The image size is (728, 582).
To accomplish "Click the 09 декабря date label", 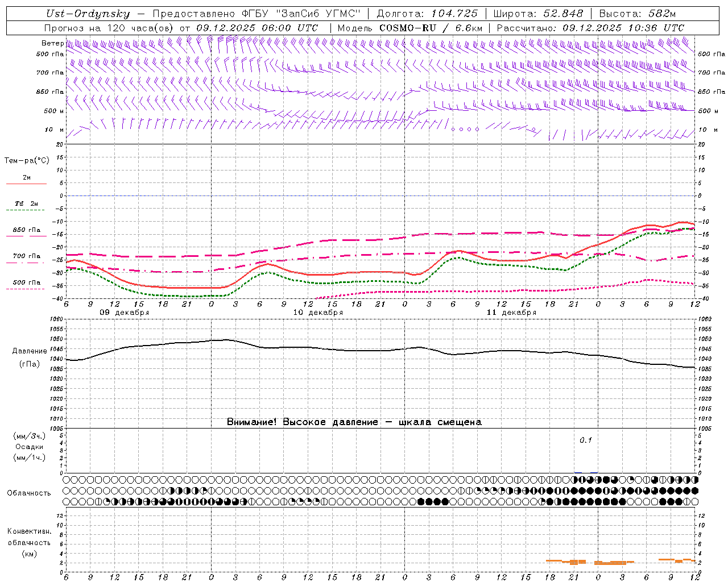I will (x=125, y=313).
